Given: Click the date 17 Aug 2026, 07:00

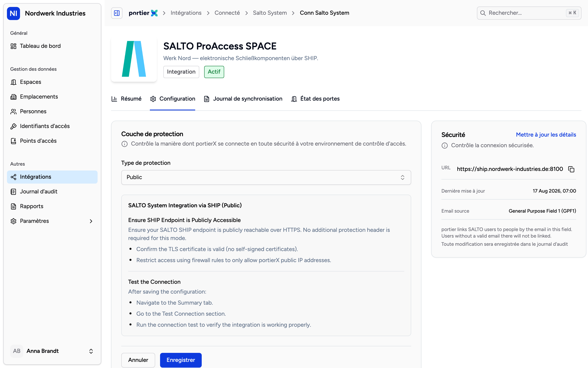Looking at the screenshot, I should coord(554,191).
